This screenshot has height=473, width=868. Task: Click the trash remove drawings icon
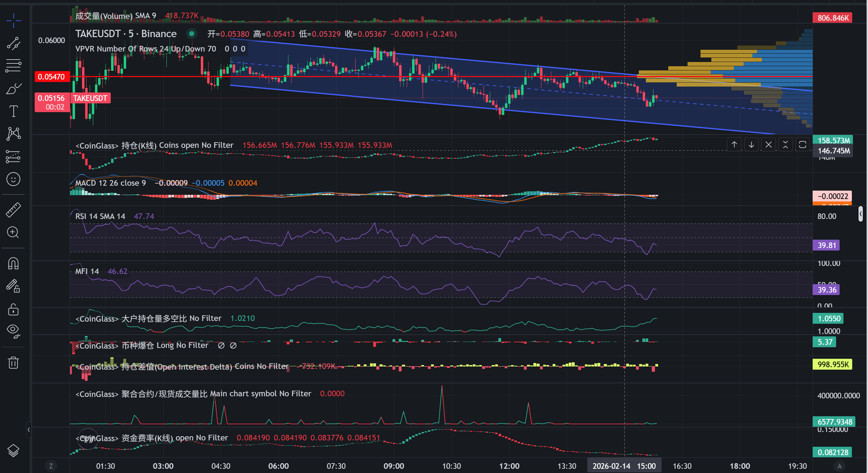point(13,363)
